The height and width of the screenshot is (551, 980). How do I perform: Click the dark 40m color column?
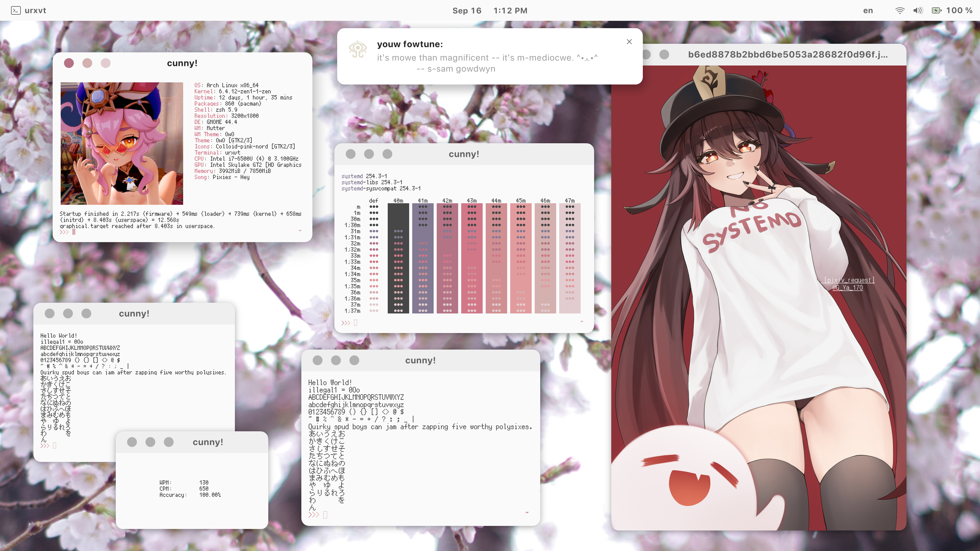(398, 258)
